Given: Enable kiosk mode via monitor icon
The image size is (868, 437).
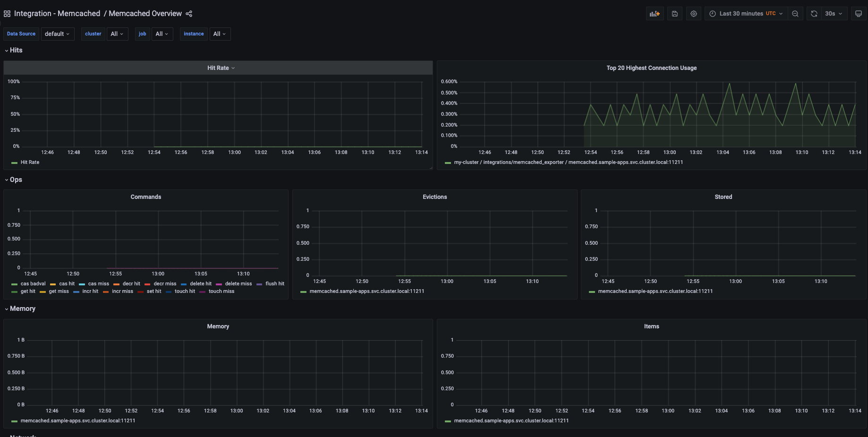Looking at the screenshot, I should click(859, 13).
